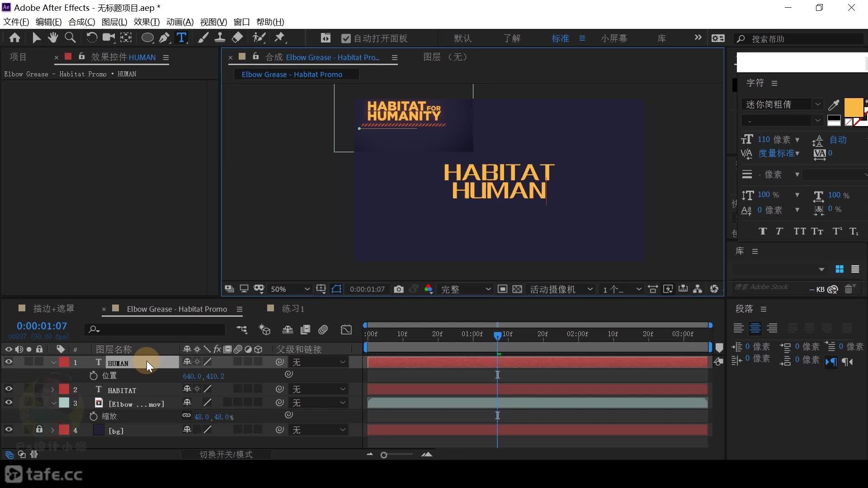Select the Zoom magnifier tool
Screen dimensions: 868x488
pyautogui.click(x=70, y=38)
